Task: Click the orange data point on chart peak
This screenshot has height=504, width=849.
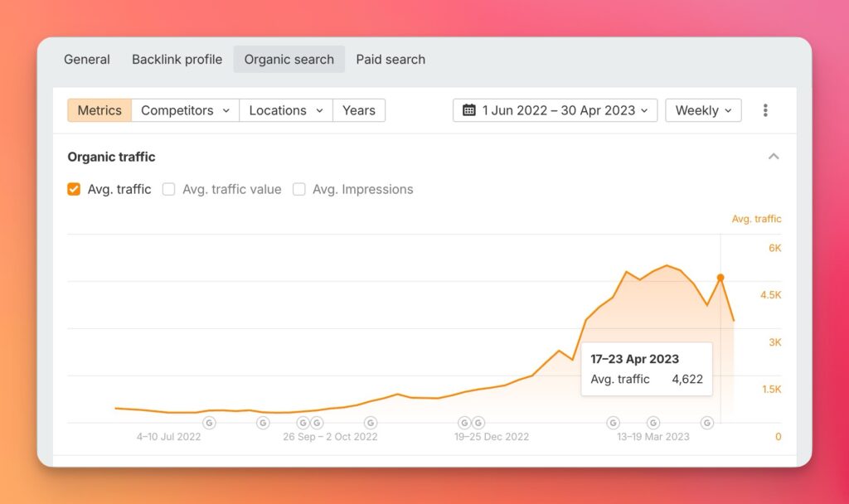Action: 720,278
